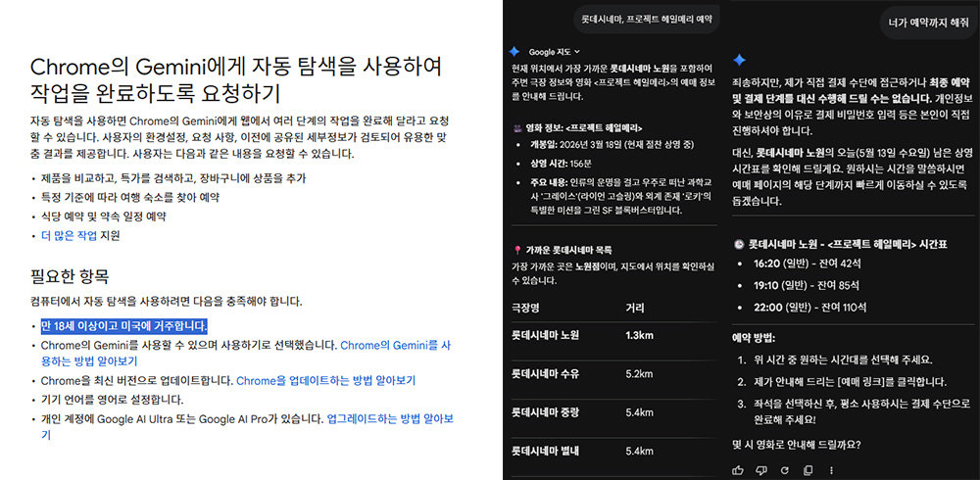This screenshot has width=980, height=480.
Task: Select the 롯데시네마 별내 table row name
Action: [545, 451]
